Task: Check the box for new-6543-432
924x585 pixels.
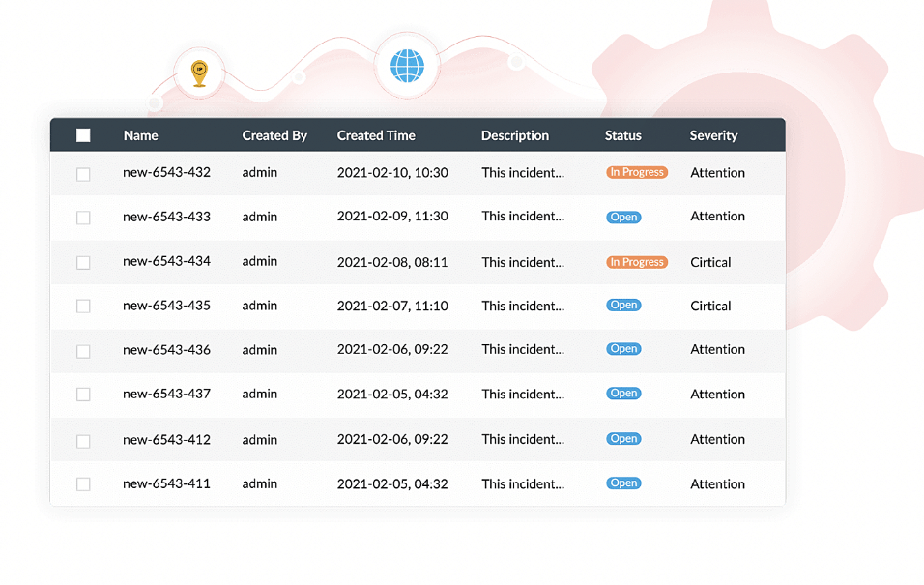Action: (x=83, y=174)
